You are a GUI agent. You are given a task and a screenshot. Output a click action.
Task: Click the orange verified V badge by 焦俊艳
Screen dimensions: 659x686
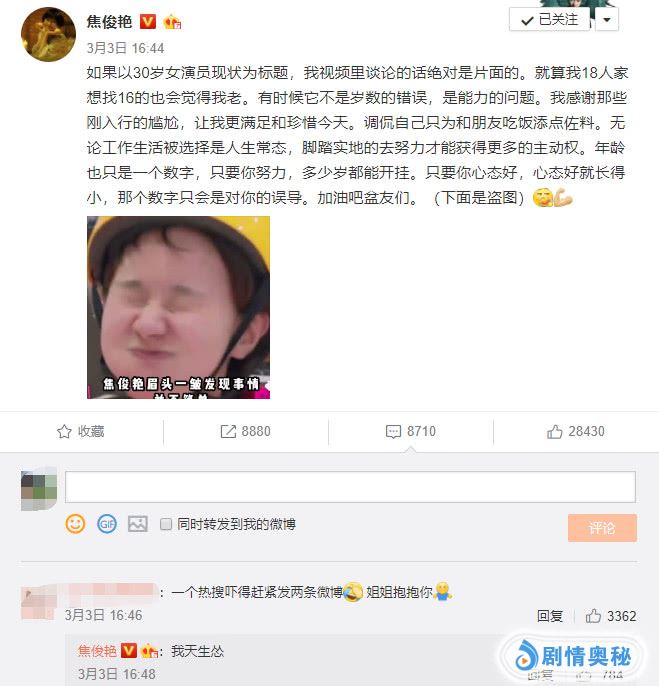point(148,21)
